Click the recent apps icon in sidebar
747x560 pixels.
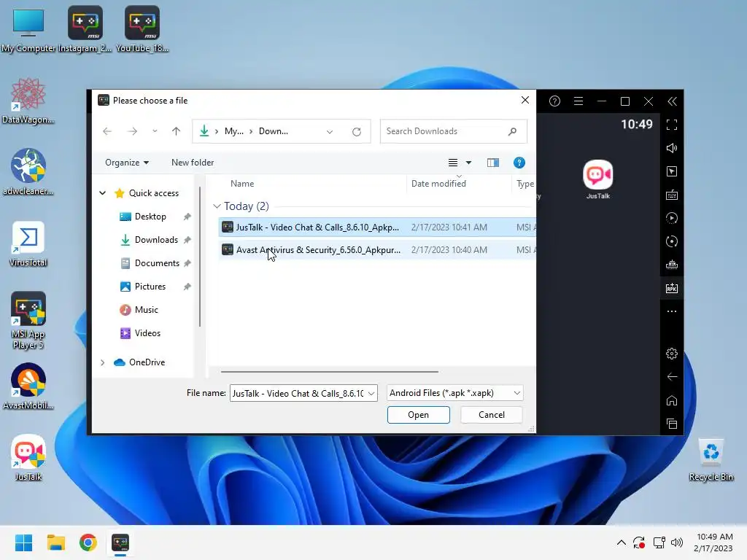click(672, 424)
